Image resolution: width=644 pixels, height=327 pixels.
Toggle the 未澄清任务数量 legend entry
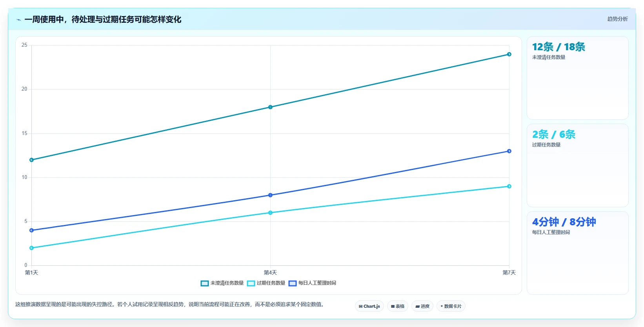click(222, 283)
